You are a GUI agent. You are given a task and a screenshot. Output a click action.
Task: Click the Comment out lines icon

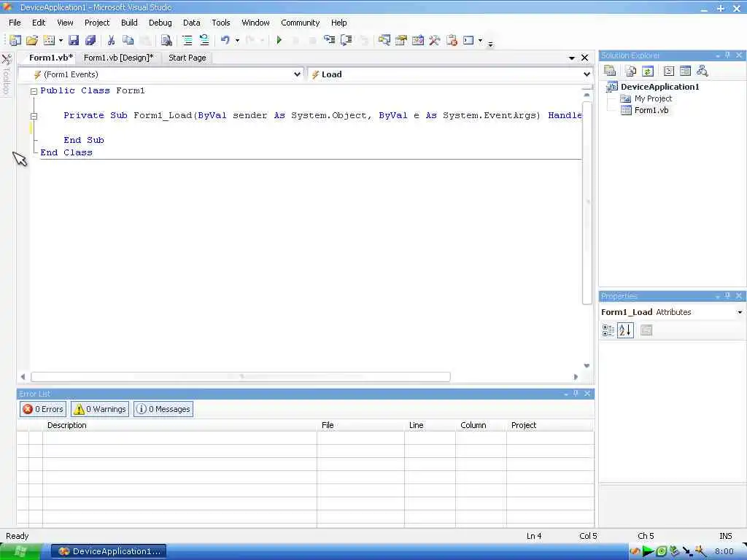[x=187, y=41]
